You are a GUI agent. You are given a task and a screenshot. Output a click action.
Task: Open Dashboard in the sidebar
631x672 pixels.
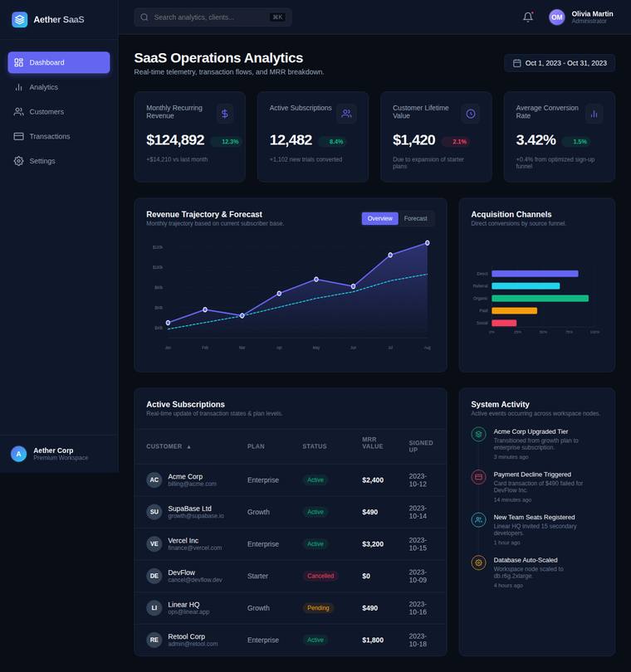pos(59,62)
